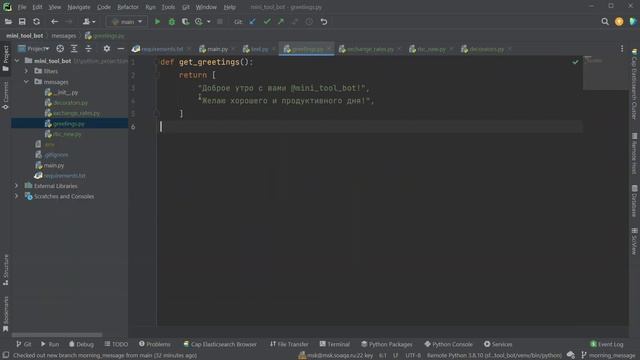Click the Open folder icon in toolbar
The height and width of the screenshot is (360, 640).
[x=8, y=22]
